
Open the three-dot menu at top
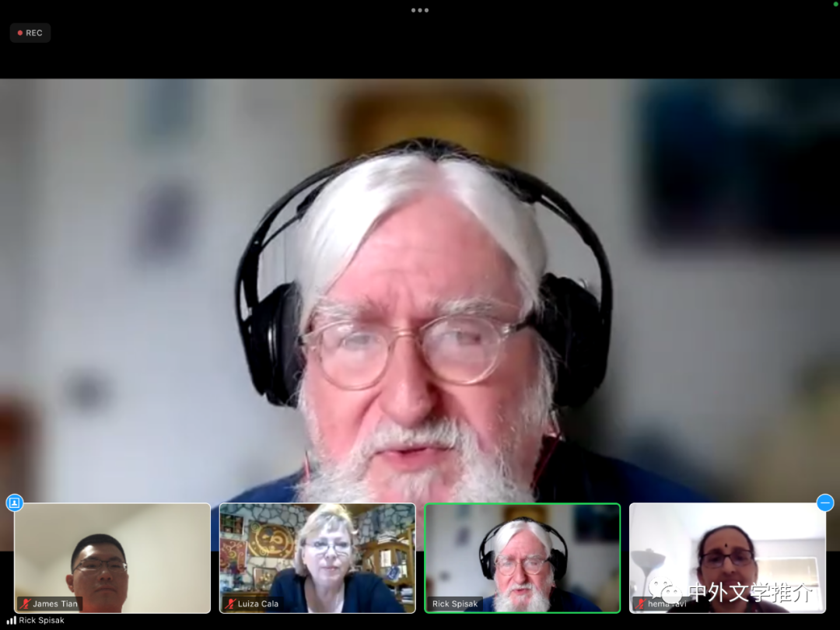click(419, 10)
